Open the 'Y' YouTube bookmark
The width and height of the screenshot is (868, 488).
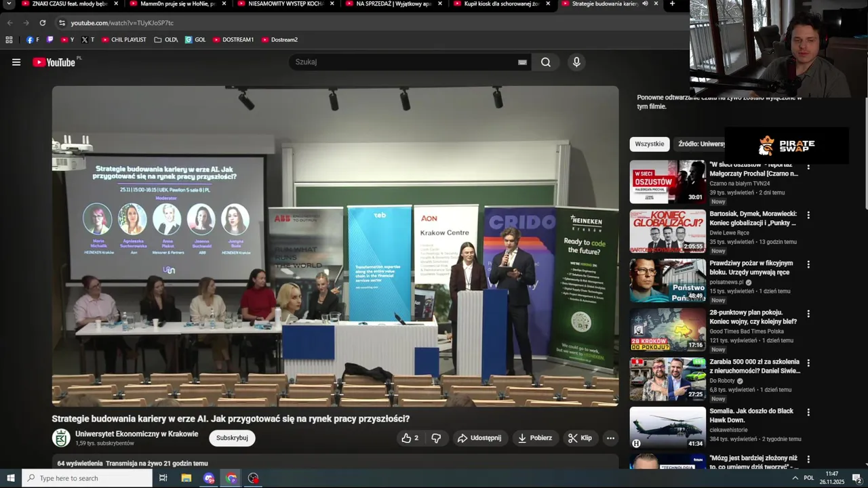tap(67, 40)
